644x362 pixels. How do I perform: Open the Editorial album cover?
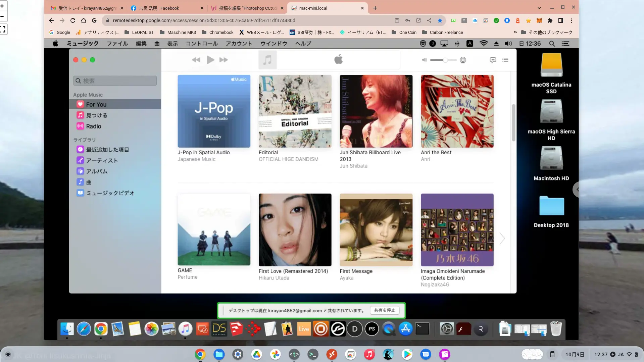click(295, 111)
